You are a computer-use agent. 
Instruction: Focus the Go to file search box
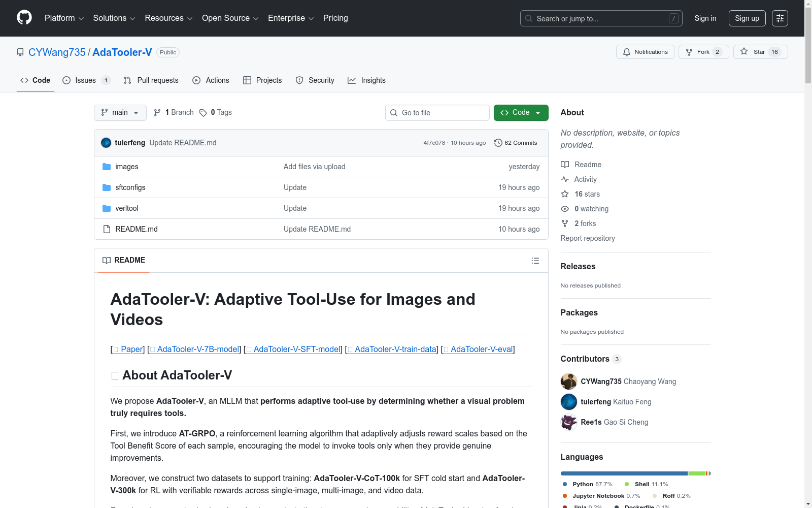pos(437,113)
